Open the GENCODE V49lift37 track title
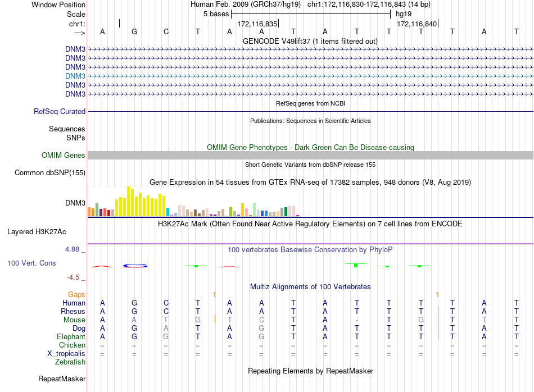The height and width of the screenshot is (392, 534). 310,41
